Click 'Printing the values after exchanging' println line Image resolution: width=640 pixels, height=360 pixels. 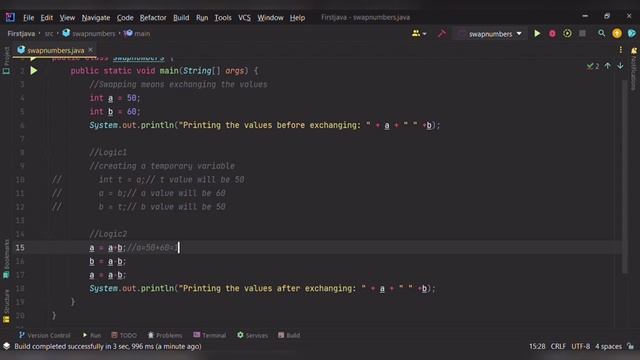coord(262,288)
